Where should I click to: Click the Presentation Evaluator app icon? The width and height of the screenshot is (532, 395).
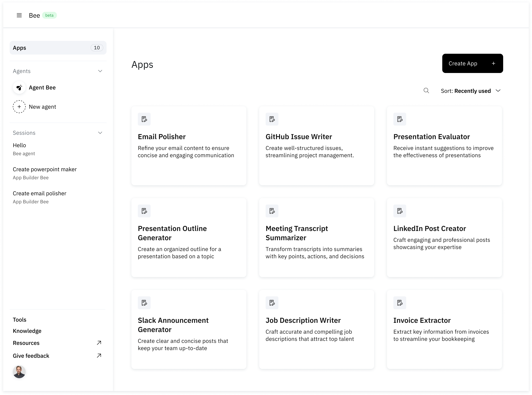tap(400, 119)
